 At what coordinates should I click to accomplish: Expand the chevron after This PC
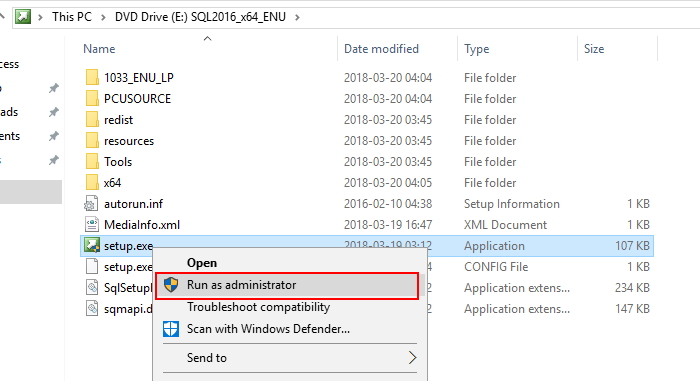tap(104, 17)
